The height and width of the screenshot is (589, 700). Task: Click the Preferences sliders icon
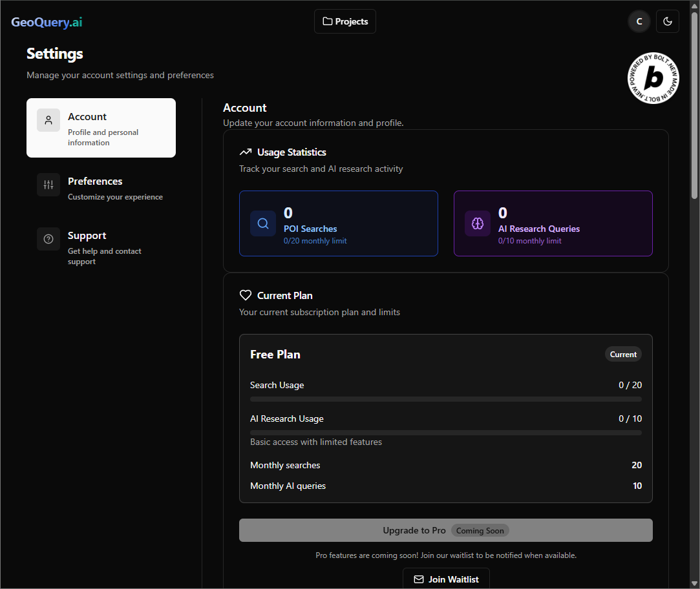(48, 185)
